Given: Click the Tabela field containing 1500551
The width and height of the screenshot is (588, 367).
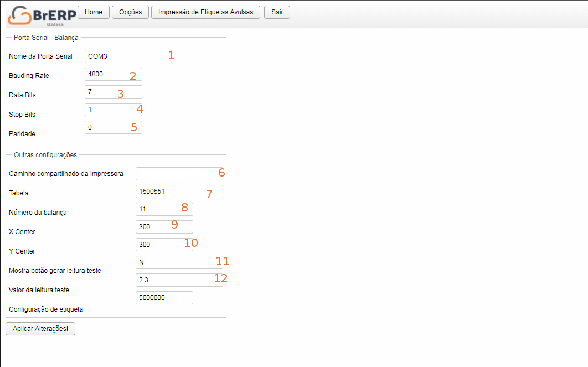Looking at the screenshot, I should click(x=178, y=192).
